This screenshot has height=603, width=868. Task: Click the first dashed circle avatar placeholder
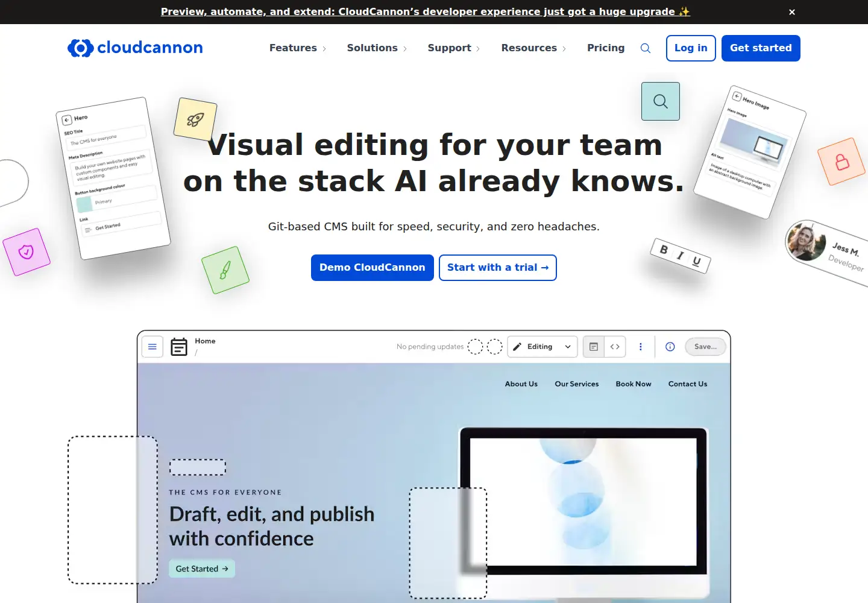click(x=476, y=347)
